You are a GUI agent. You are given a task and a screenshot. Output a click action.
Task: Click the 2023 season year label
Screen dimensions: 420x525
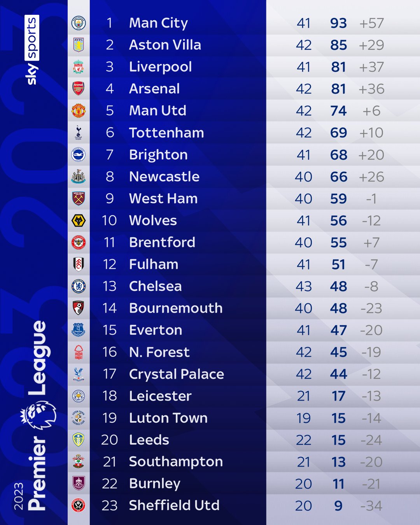coord(19,496)
